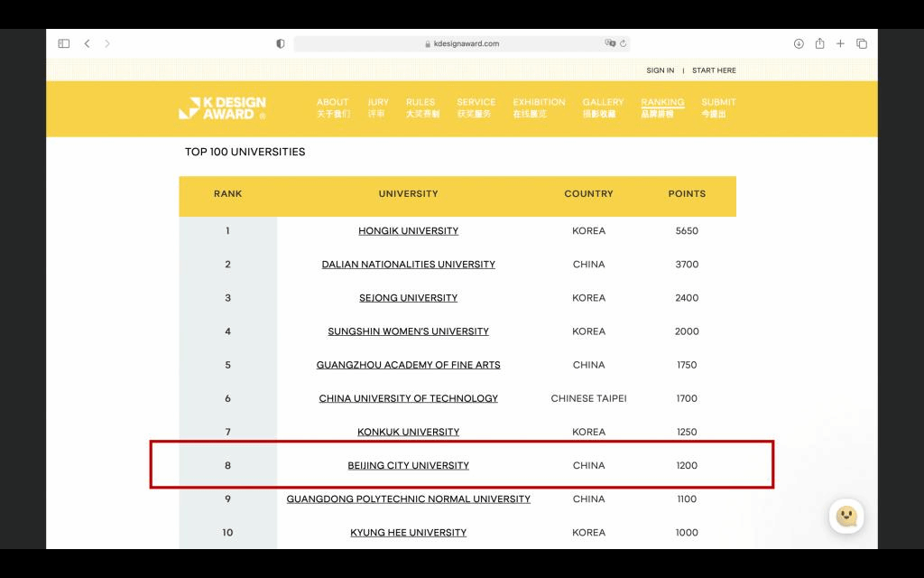Viewport: 924px width, 578px height.
Task: Click the 1700 points value
Action: pyautogui.click(x=687, y=398)
